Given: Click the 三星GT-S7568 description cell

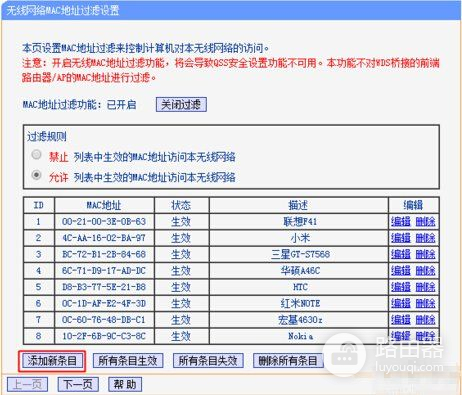Looking at the screenshot, I should (x=299, y=254).
